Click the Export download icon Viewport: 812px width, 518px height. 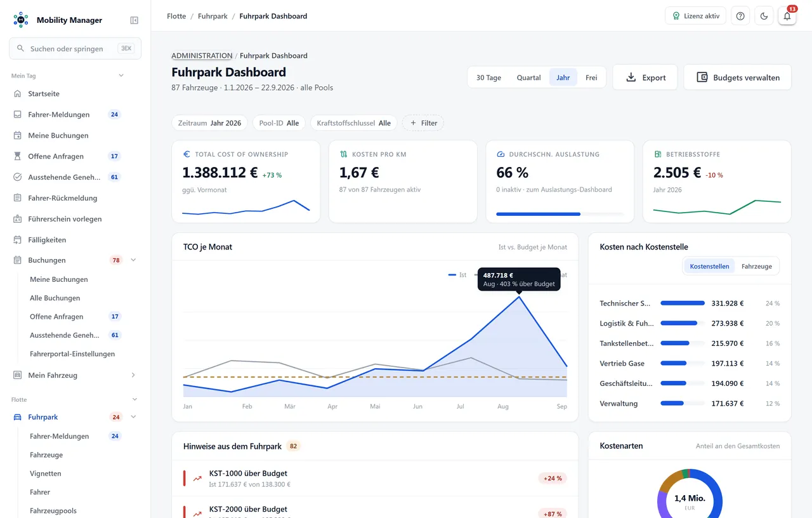point(631,77)
